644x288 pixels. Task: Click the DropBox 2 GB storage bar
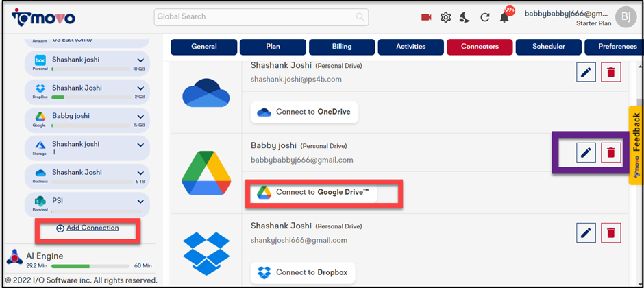pos(91,97)
